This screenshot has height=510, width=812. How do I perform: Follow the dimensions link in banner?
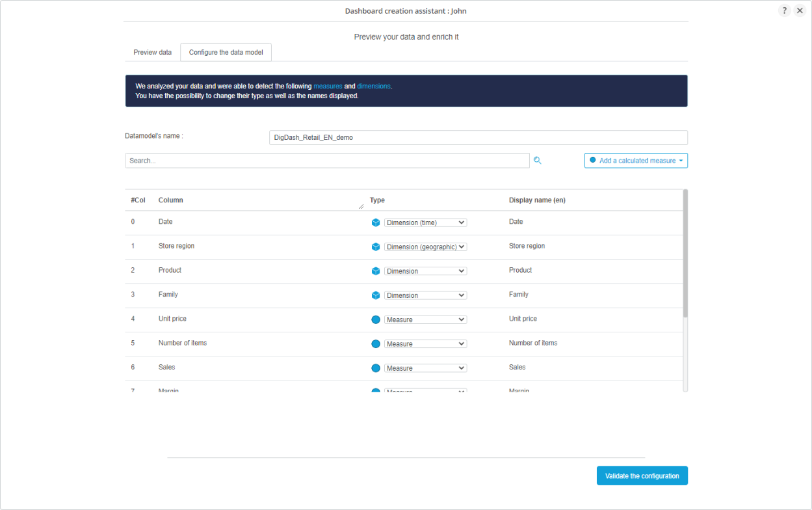click(x=374, y=86)
